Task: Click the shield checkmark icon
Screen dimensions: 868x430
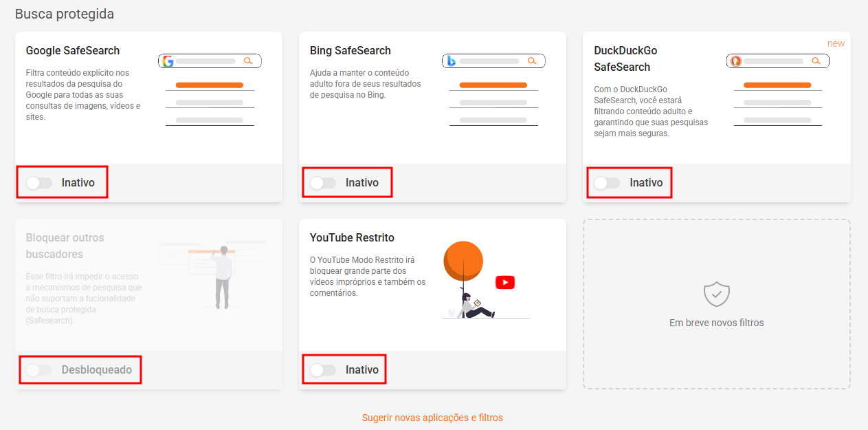Action: tap(717, 294)
